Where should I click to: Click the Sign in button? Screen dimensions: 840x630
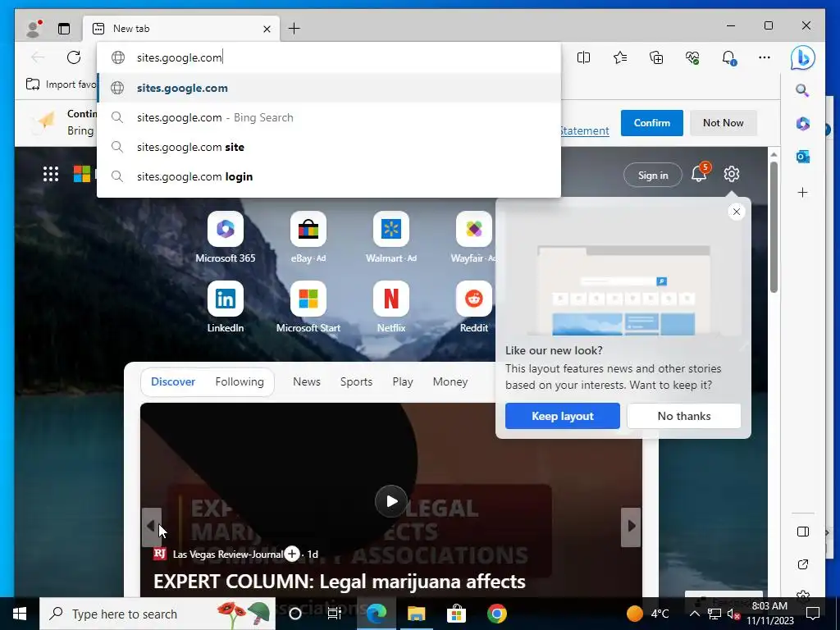(x=652, y=176)
